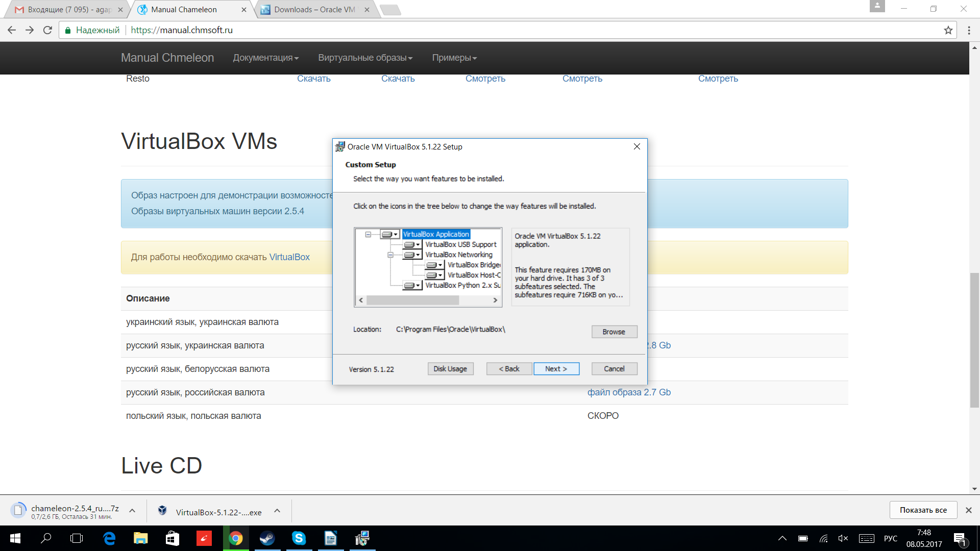Close the Chrome downloads bar

click(x=968, y=510)
